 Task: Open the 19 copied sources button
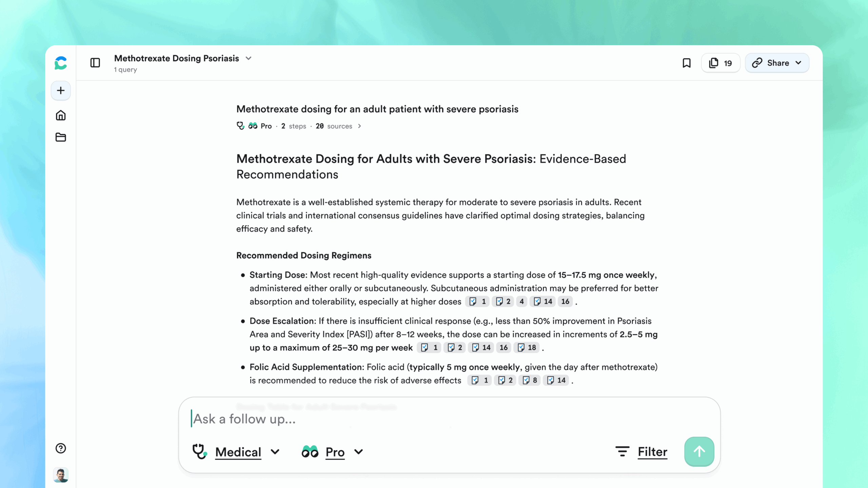point(721,63)
